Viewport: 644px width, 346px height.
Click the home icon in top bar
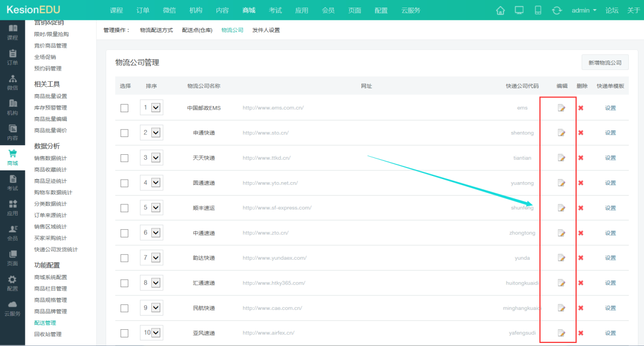[500, 10]
